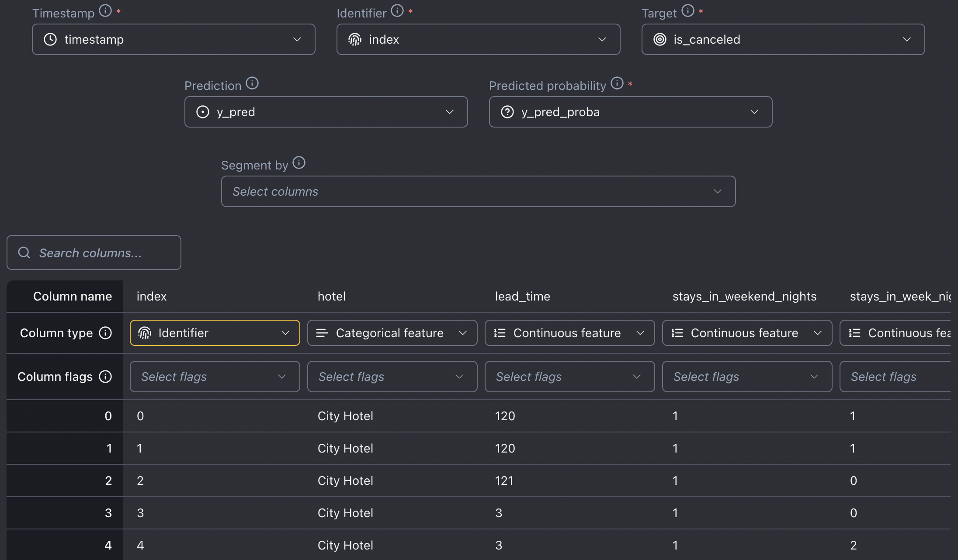Click info icon beside Prediction label

252,83
